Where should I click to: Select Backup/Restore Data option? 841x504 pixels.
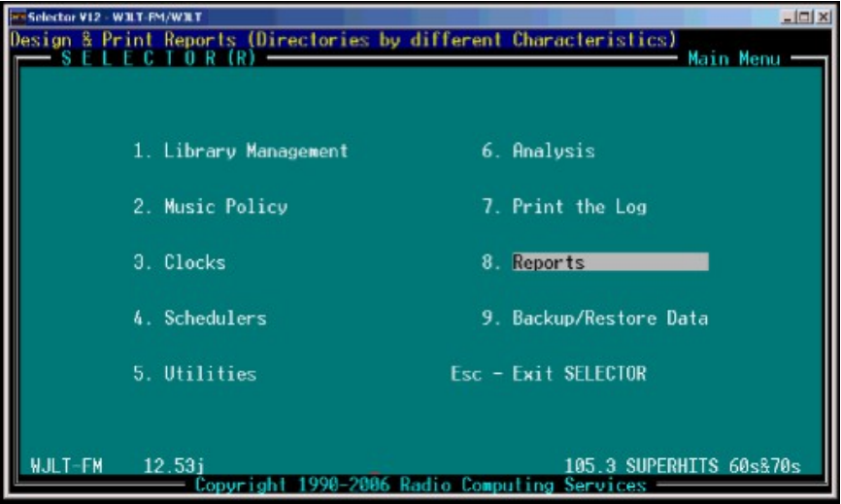coord(595,318)
